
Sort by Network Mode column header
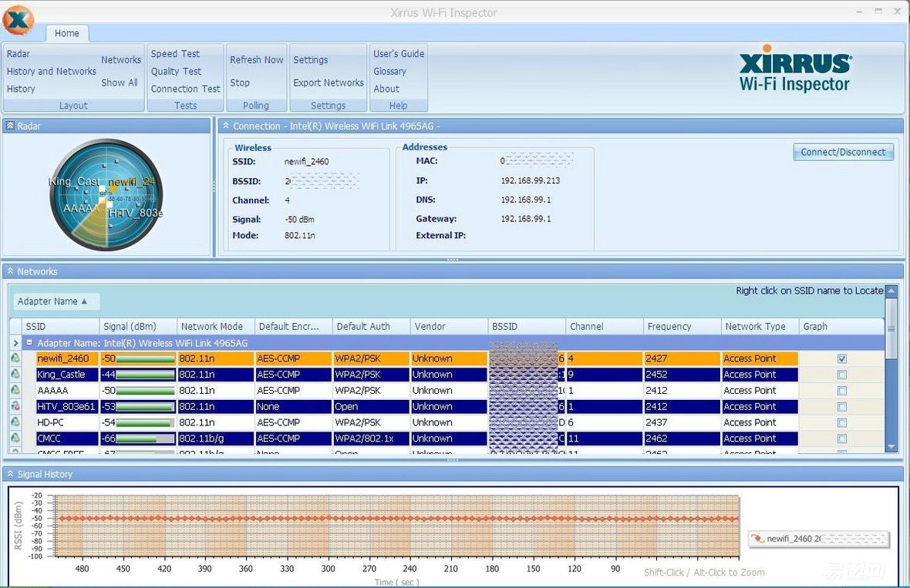[216, 326]
